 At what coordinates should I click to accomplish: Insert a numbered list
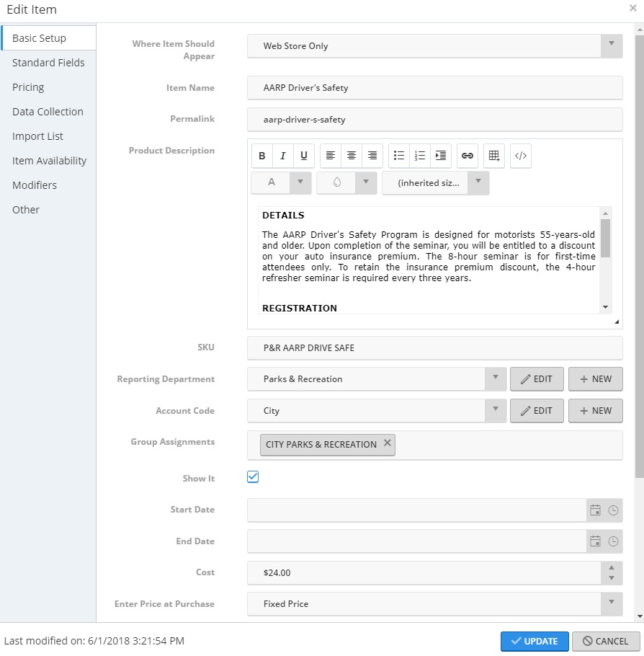click(x=420, y=156)
